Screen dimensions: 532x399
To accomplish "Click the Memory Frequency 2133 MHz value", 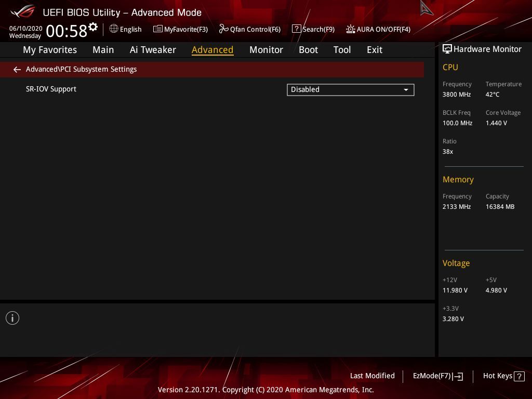I will pyautogui.click(x=456, y=207).
